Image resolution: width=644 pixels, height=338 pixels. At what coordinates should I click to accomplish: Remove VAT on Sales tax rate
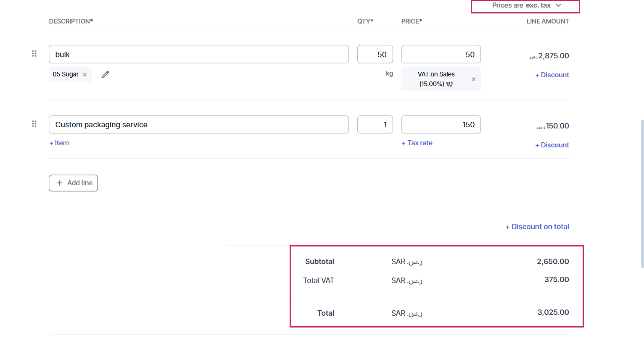pyautogui.click(x=473, y=79)
